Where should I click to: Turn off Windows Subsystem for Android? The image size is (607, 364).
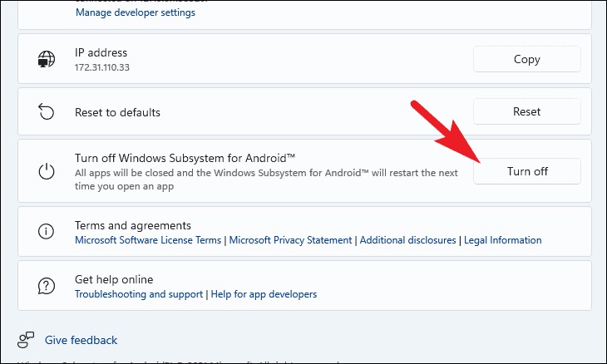tap(527, 171)
